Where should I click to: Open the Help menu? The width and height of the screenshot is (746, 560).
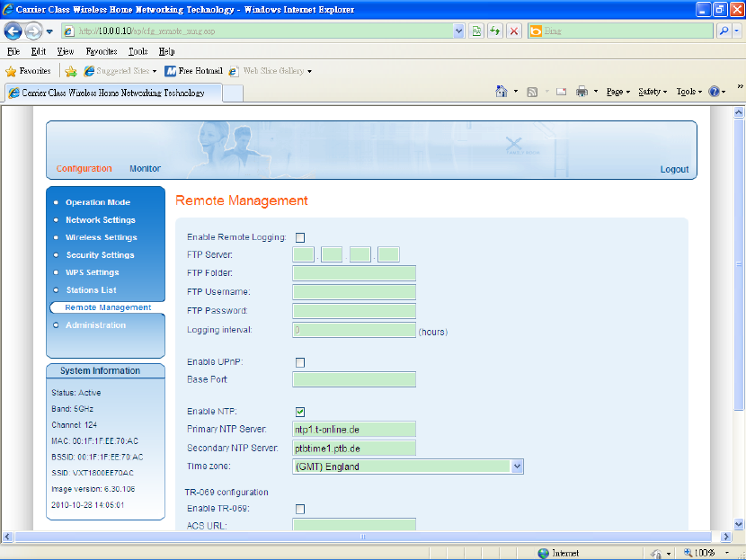tap(166, 51)
